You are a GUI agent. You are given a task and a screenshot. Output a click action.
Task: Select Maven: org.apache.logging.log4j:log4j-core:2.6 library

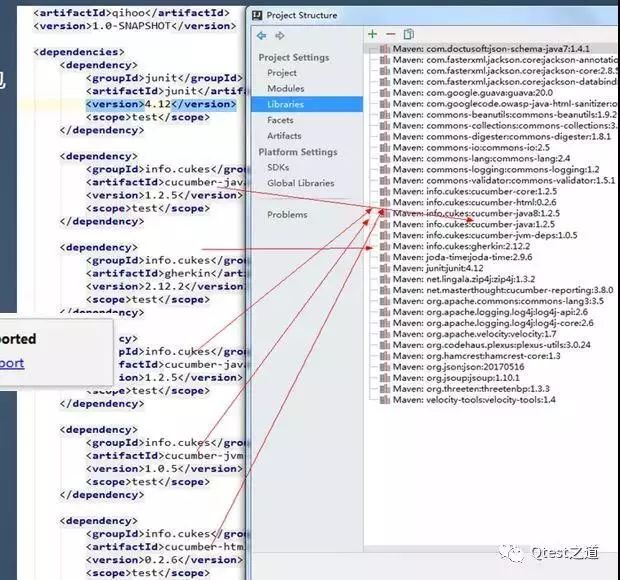pyautogui.click(x=493, y=323)
